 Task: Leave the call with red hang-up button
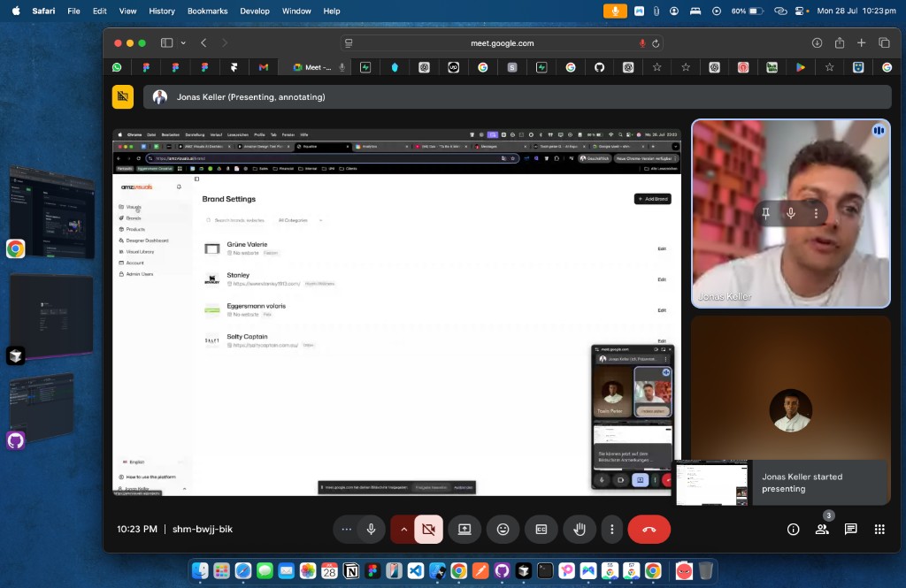(649, 529)
